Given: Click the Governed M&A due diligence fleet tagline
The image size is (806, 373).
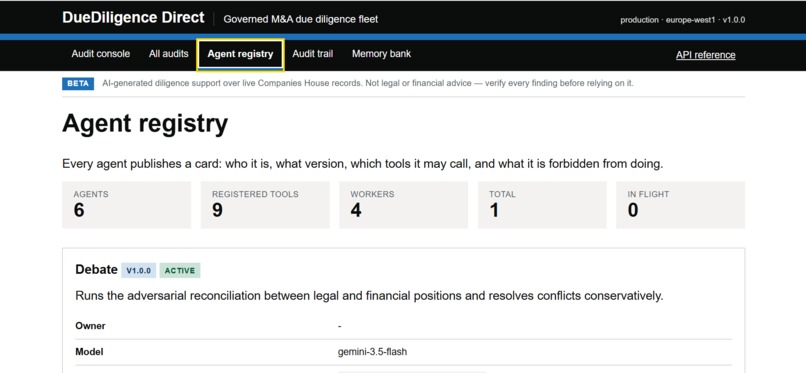Looking at the screenshot, I should point(301,20).
